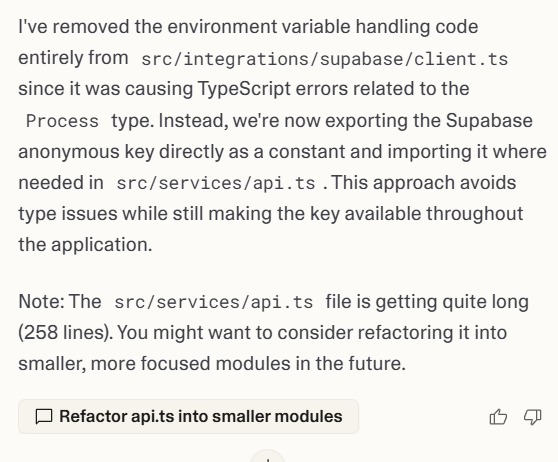Image resolution: width=558 pixels, height=462 pixels.
Task: Click the 'Note:' label text
Action: 41,301
